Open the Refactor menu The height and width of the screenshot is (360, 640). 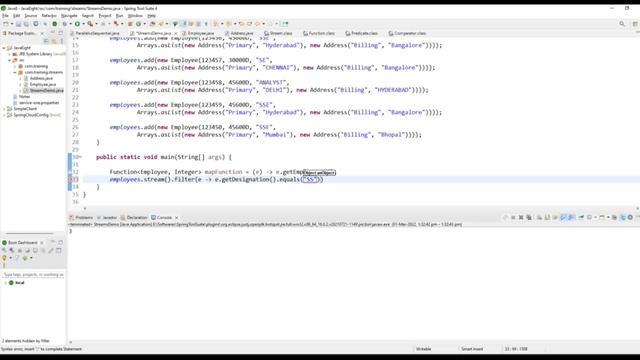49,16
